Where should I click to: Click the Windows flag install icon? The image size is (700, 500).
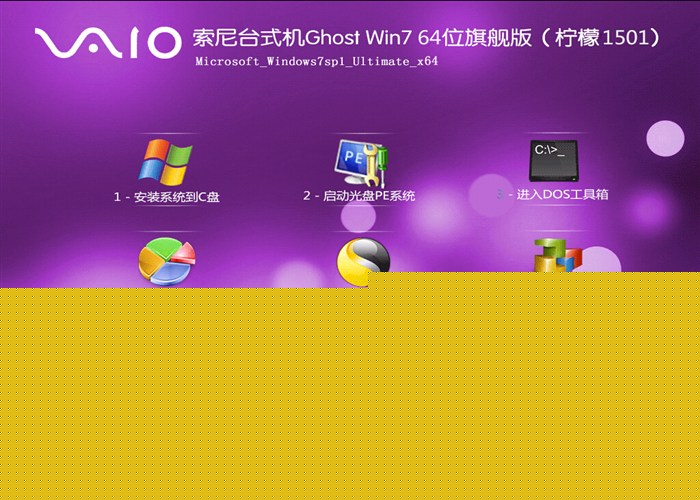165,161
